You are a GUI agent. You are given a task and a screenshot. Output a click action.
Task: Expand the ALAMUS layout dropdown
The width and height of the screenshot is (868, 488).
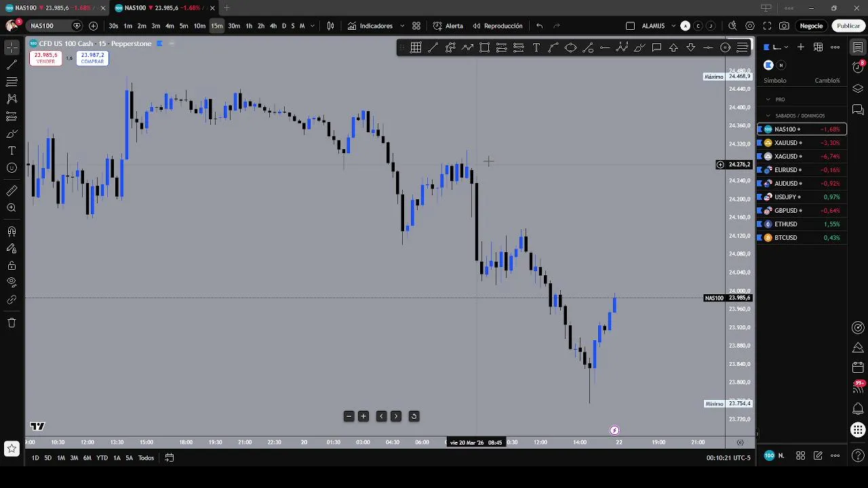[673, 26]
